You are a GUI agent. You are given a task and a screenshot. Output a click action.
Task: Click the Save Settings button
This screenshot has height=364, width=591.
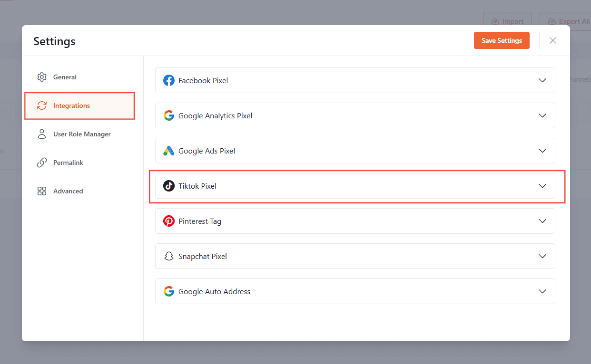coord(502,40)
